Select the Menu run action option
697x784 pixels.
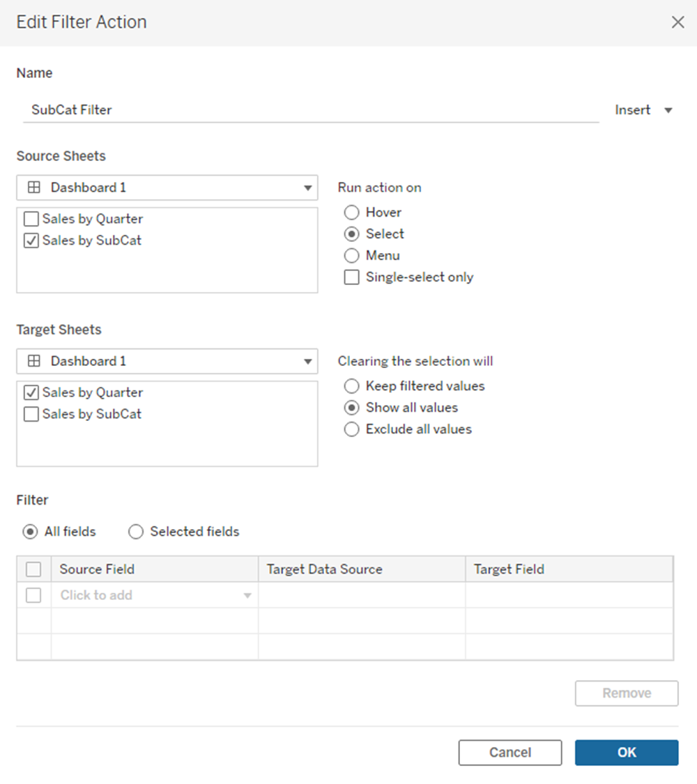coord(351,255)
